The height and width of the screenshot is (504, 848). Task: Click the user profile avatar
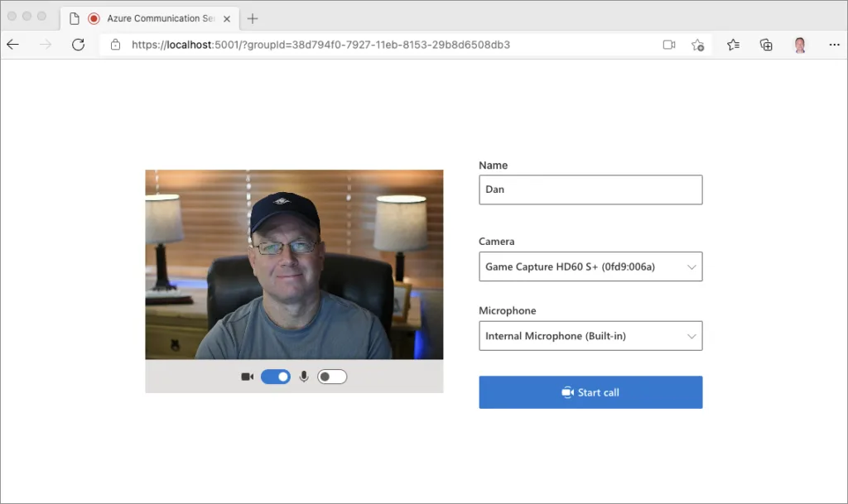click(799, 45)
